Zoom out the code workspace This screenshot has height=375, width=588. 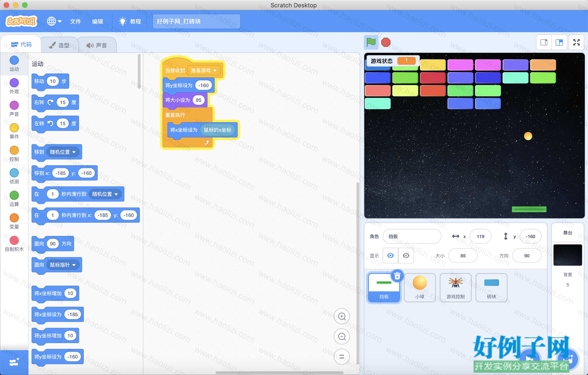tap(342, 337)
